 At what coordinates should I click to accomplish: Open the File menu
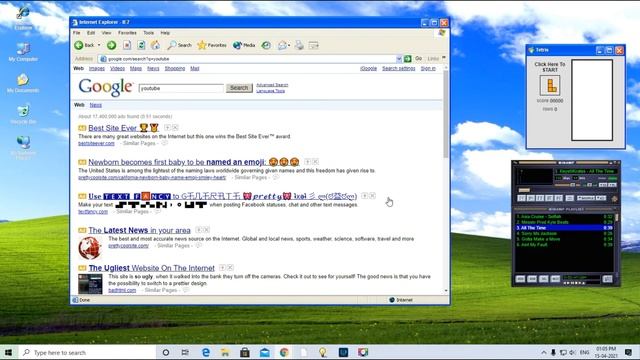click(x=76, y=33)
